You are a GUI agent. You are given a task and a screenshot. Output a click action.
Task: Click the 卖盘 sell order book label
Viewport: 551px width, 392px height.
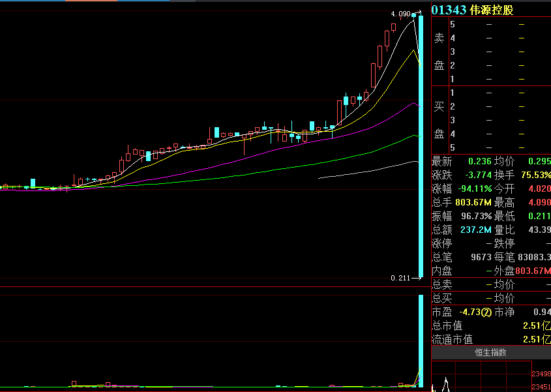point(439,52)
